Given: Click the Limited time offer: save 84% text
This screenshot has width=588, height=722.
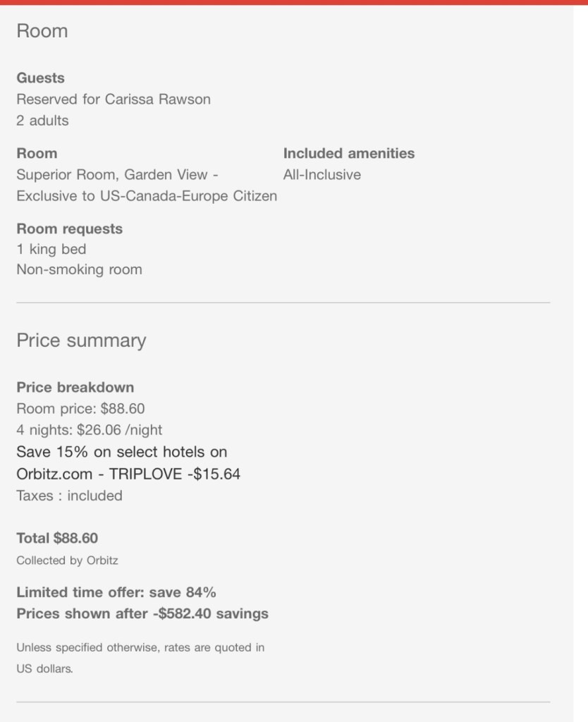Looking at the screenshot, I should 116,592.
